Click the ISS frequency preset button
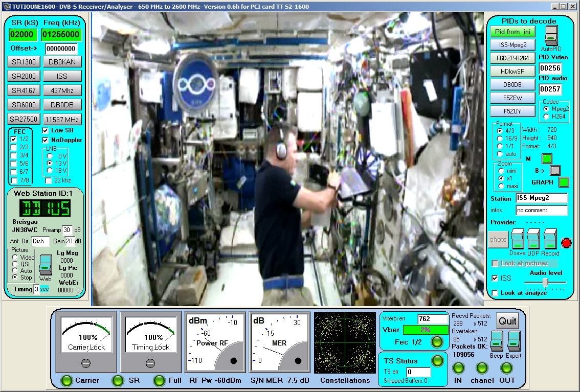 pyautogui.click(x=62, y=76)
